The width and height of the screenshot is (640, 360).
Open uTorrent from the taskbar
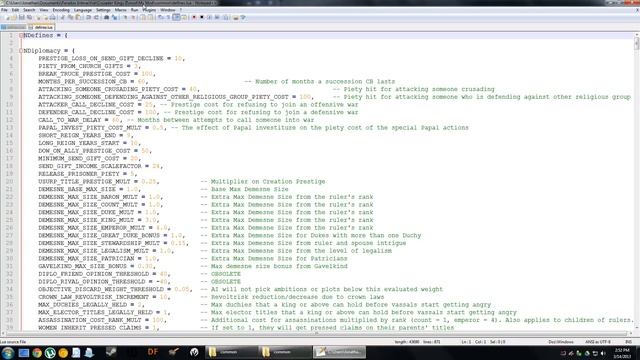pos(50,353)
